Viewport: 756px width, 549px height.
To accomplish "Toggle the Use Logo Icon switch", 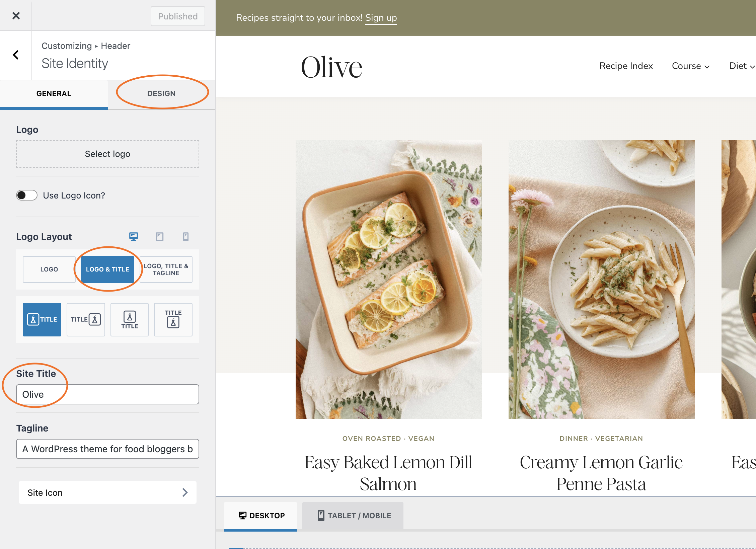I will pyautogui.click(x=27, y=195).
